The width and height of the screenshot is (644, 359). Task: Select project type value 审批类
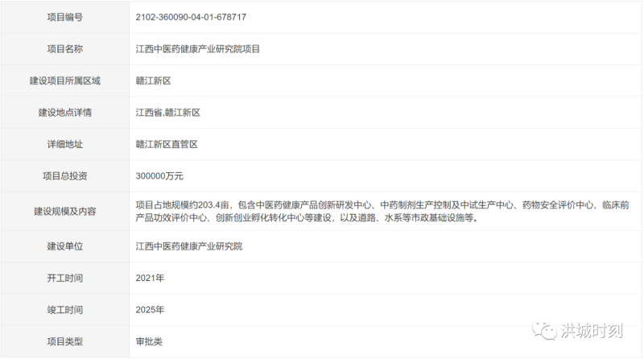(x=149, y=342)
